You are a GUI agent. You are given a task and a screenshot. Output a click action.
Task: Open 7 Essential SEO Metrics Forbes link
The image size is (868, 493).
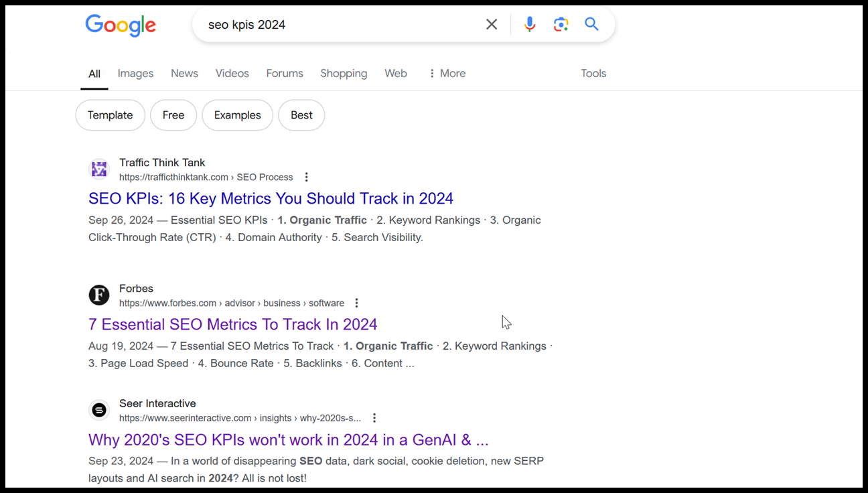[232, 325]
